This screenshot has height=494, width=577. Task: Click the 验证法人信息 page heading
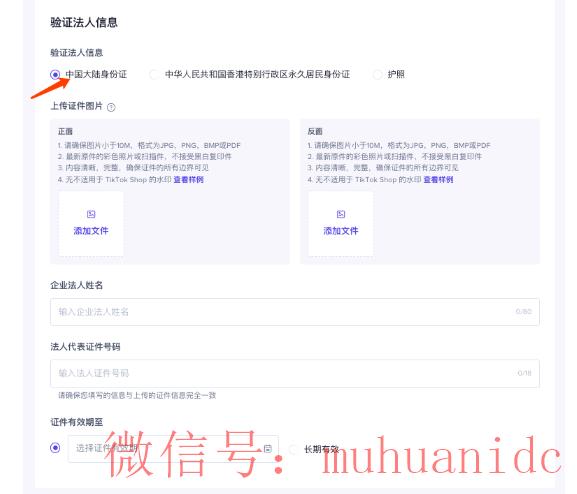click(84, 22)
